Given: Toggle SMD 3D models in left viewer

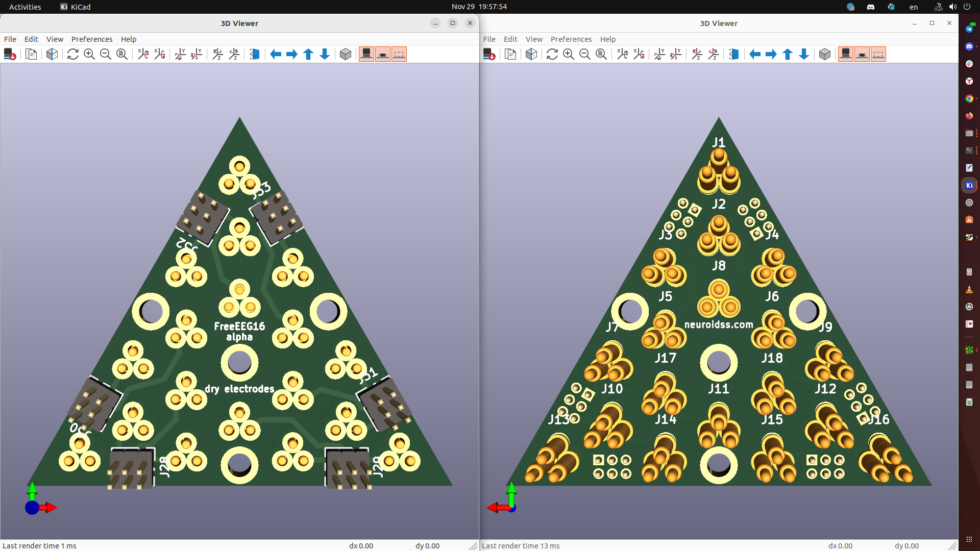Looking at the screenshot, I should coord(383,54).
